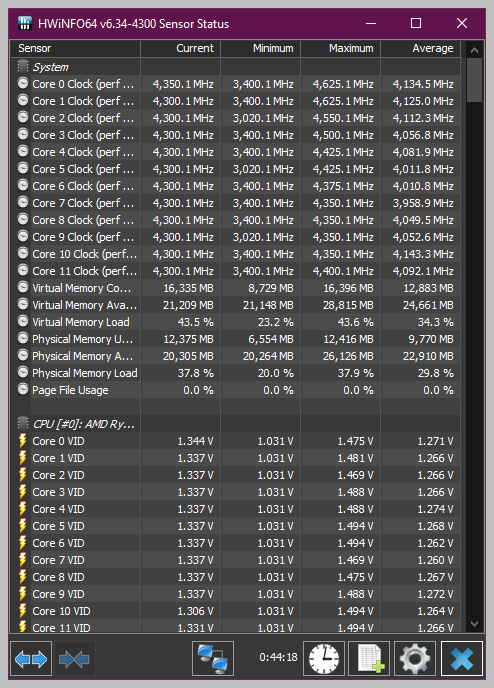Close sensors with the blue X button
Screen dimensions: 494x688
coord(462,658)
